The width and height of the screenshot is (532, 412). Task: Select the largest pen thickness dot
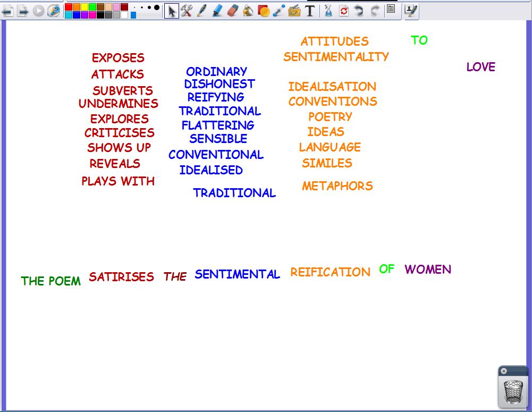[157, 7]
